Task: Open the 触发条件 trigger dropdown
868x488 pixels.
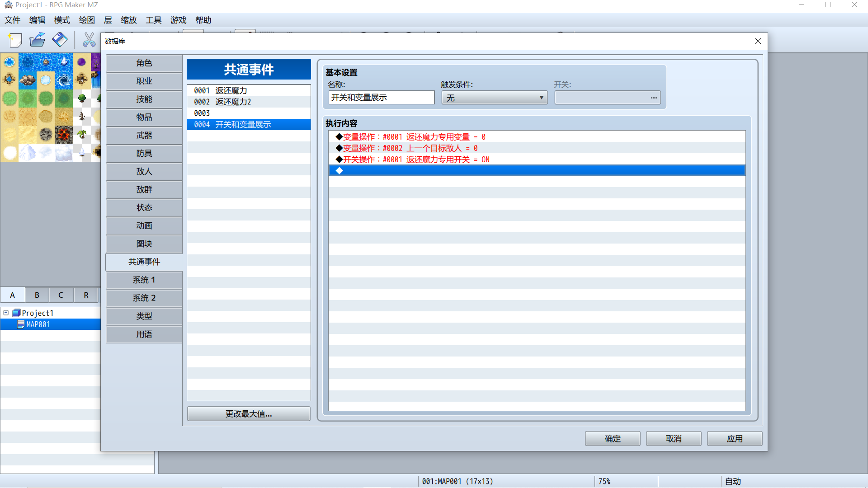Action: (x=495, y=98)
